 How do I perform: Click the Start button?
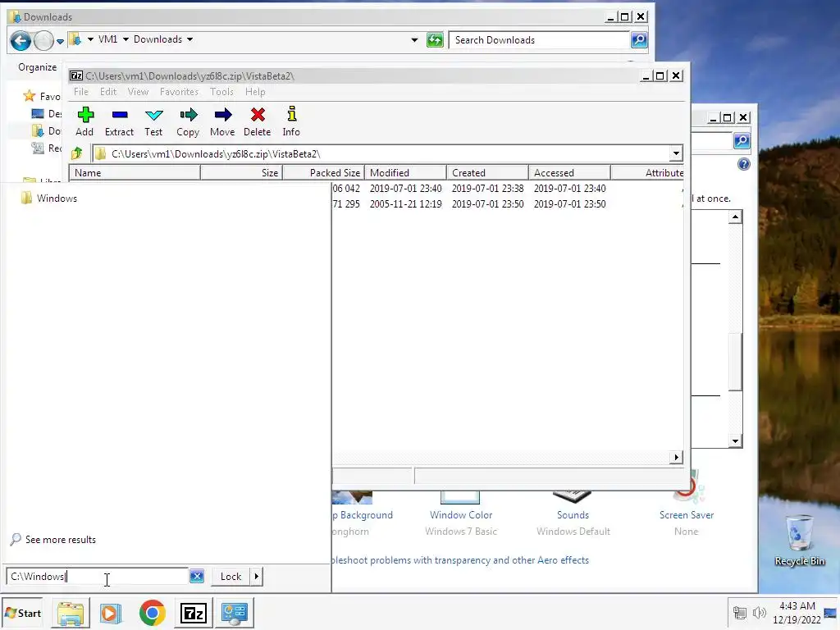click(23, 613)
